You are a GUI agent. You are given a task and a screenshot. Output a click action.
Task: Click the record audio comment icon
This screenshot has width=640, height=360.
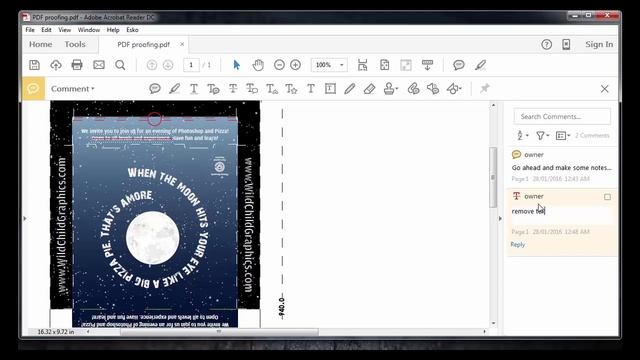coord(433,89)
